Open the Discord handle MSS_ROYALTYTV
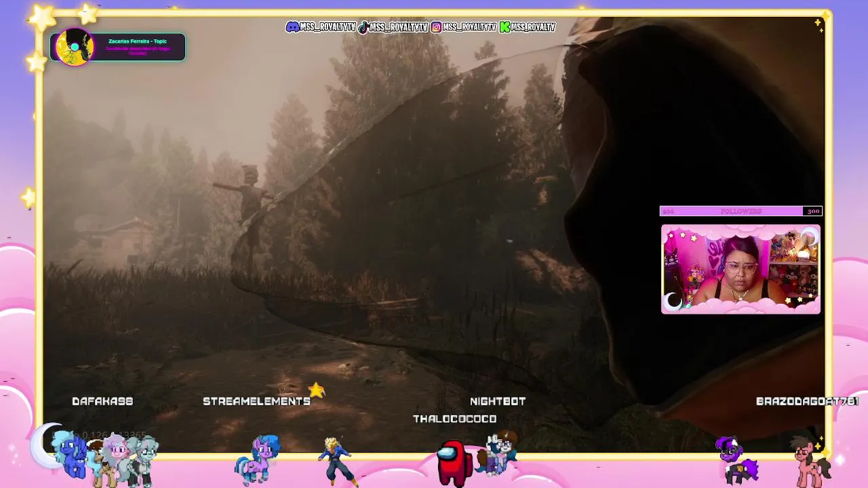Image resolution: width=868 pixels, height=488 pixels. pyautogui.click(x=328, y=27)
